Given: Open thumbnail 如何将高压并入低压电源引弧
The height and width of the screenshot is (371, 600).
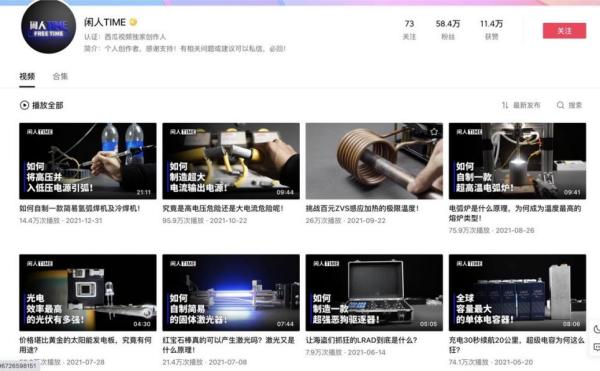Looking at the screenshot, I should 88,161.
